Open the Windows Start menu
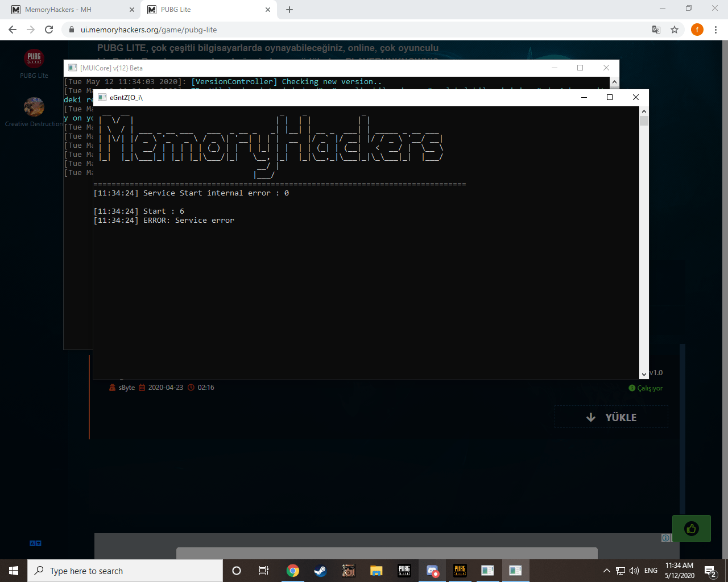Screen dimensions: 728x582 [x=14, y=571]
